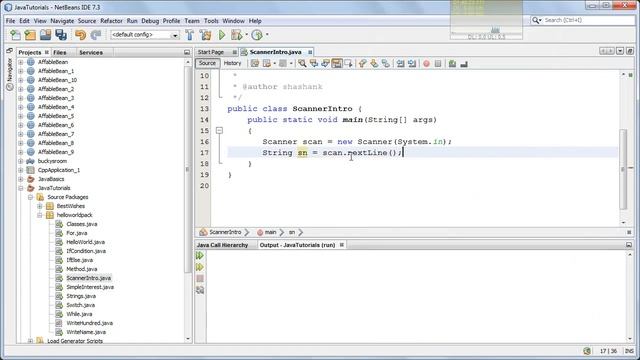640x360 pixels.
Task: Open the Navigate menu
Action: [x=62, y=21]
